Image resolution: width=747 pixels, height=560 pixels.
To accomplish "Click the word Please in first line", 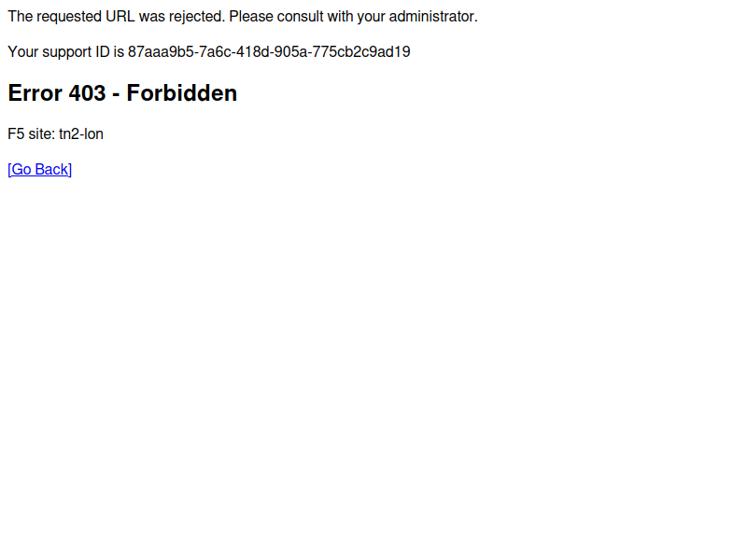I will tap(251, 17).
